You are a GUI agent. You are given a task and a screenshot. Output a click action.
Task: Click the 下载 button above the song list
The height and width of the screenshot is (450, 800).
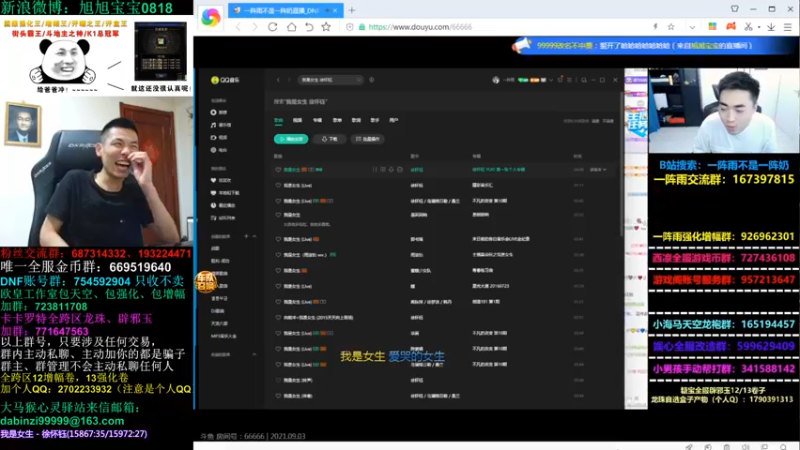click(330, 139)
